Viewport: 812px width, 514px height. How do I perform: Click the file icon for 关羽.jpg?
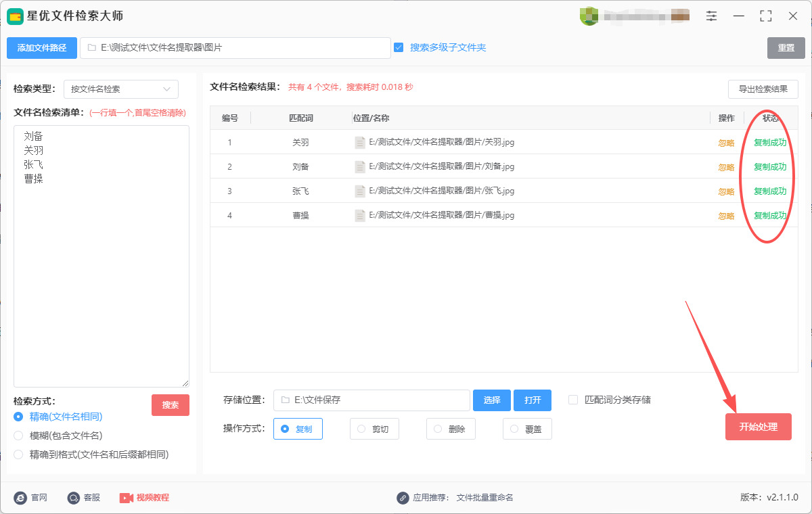point(360,143)
